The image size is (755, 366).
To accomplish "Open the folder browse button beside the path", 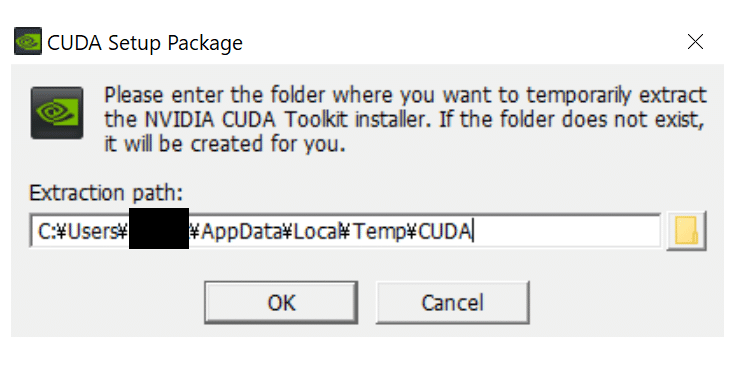I will [x=686, y=231].
